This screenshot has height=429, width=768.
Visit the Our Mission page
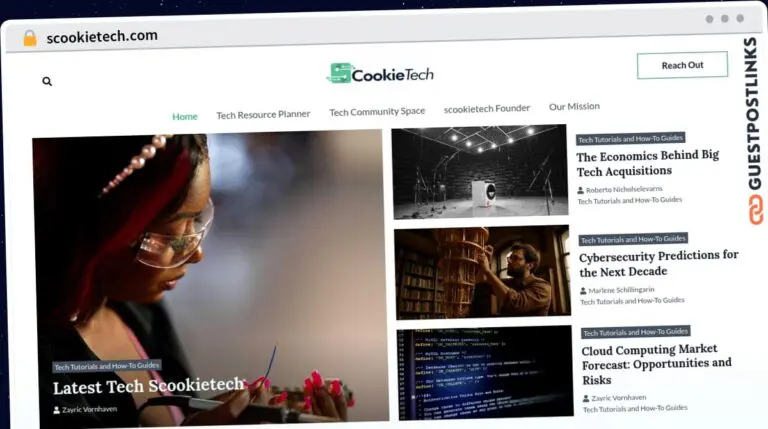[574, 106]
